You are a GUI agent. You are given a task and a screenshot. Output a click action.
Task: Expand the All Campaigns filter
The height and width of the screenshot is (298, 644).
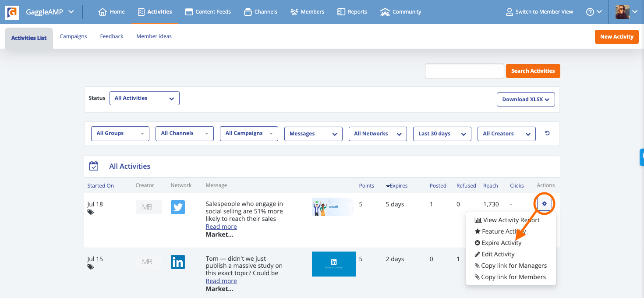(249, 134)
